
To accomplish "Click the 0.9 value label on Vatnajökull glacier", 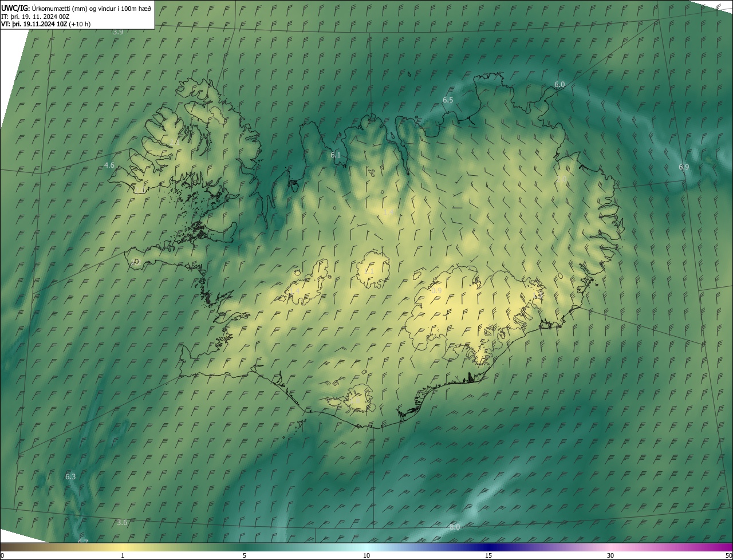I will 436,291.
